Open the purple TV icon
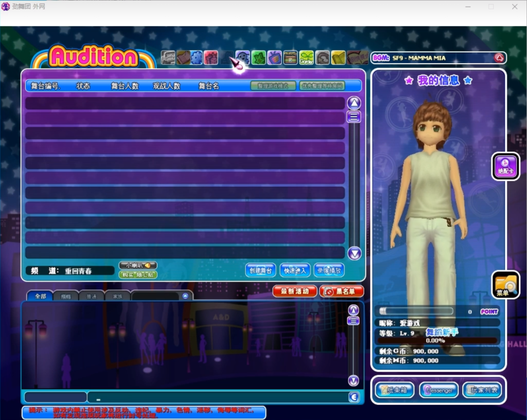This screenshot has height=420, width=527. 275,58
